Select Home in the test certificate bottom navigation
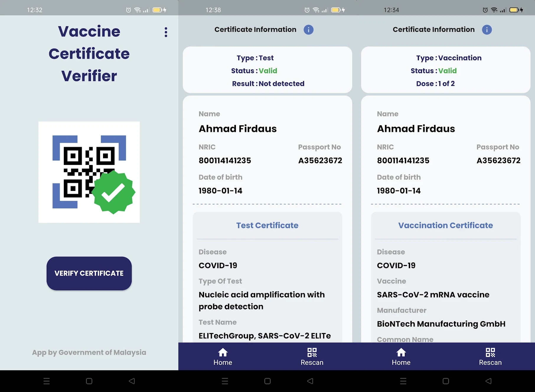This screenshot has height=392, width=535. [223, 356]
